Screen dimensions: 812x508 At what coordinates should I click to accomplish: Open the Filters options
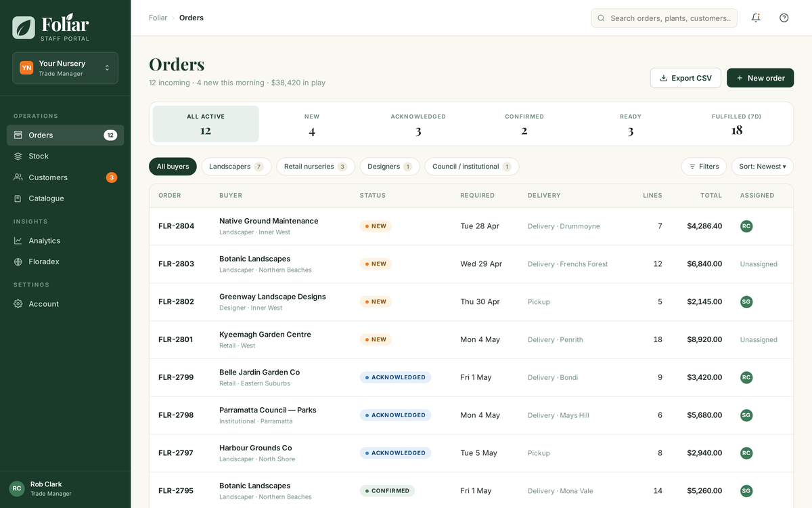click(704, 166)
